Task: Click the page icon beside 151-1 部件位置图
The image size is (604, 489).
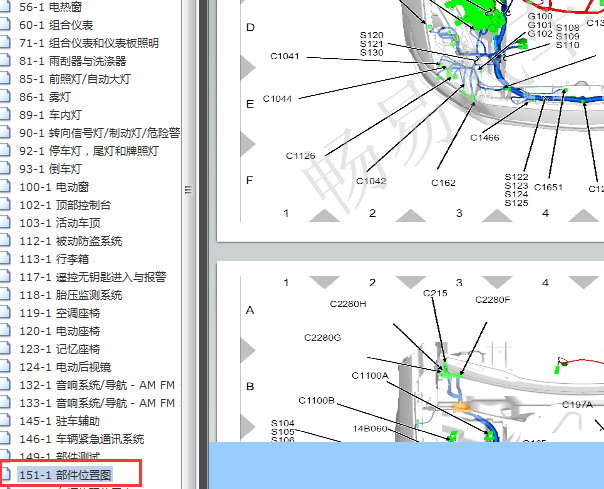Action: pos(4,475)
